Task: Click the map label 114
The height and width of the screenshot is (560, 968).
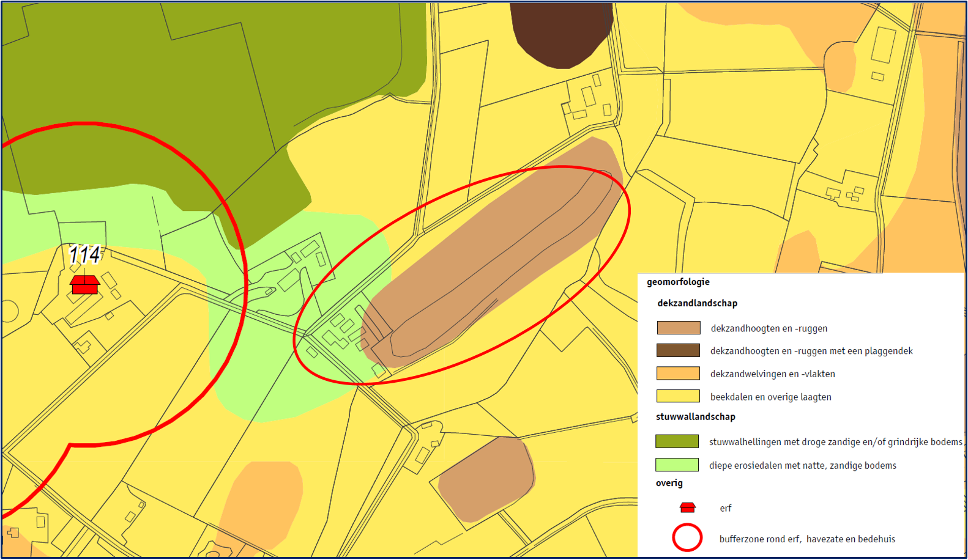Action: 85,254
